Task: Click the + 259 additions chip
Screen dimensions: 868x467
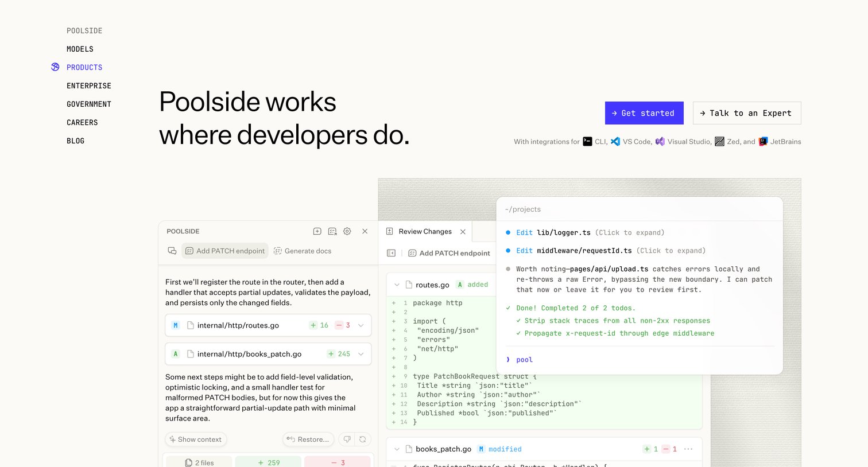Action: pos(269,462)
